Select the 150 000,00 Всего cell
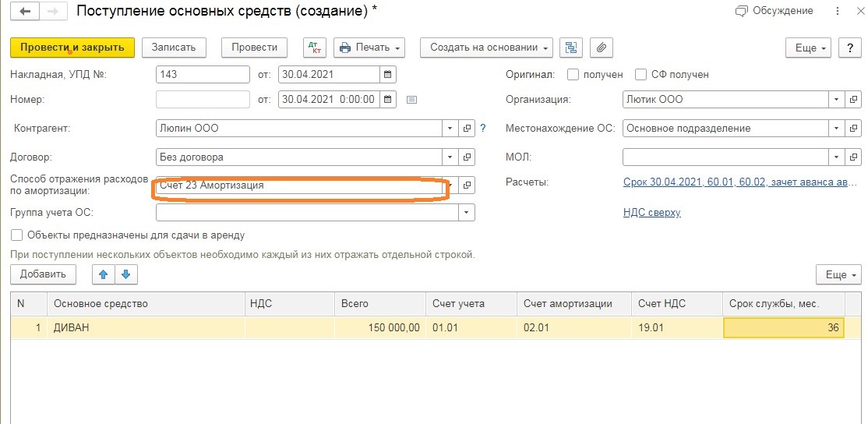The width and height of the screenshot is (868, 424). 379,327
